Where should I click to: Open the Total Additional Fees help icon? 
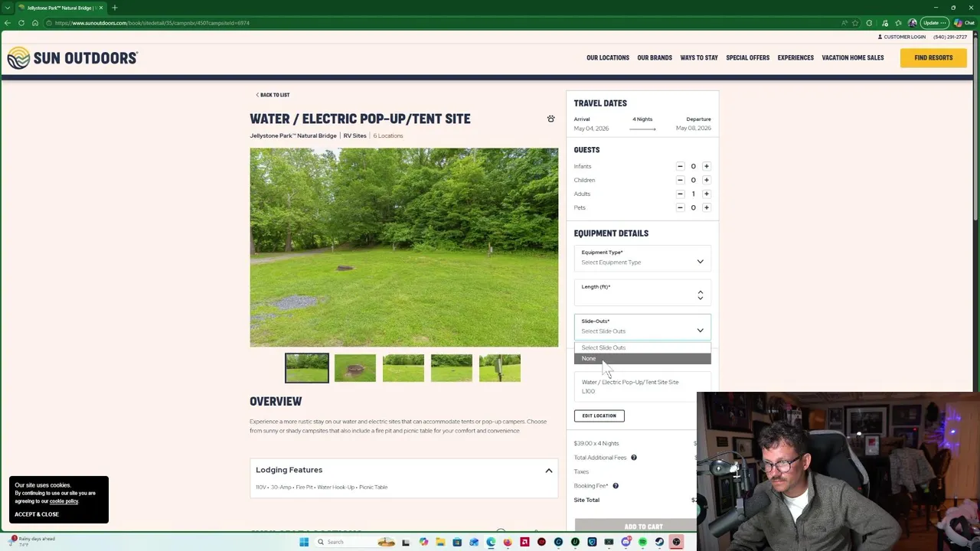(633, 458)
